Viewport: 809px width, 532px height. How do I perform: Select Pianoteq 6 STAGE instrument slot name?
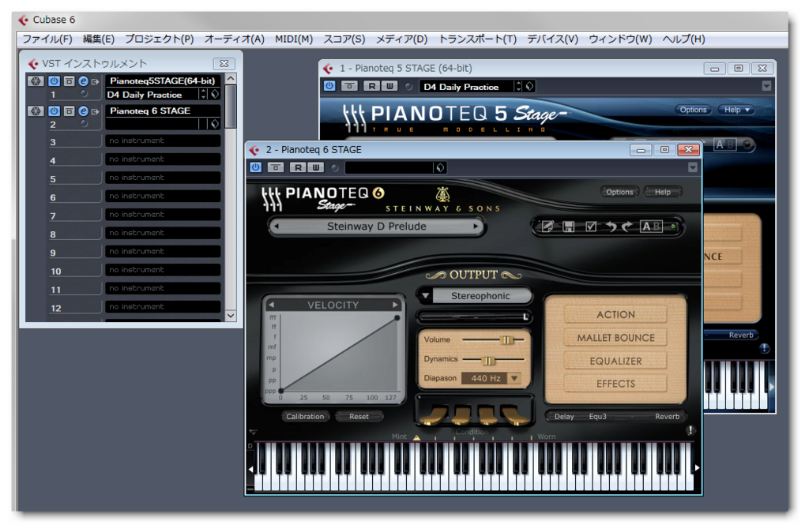(163, 111)
